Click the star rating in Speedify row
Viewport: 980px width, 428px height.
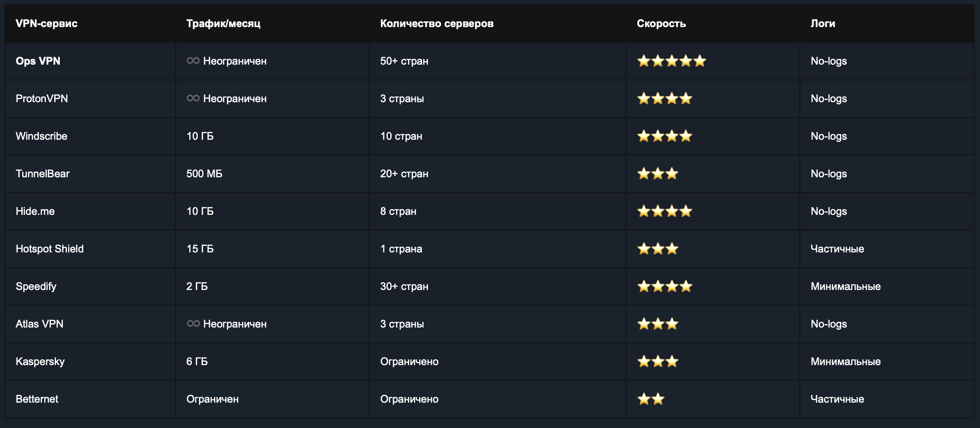click(664, 286)
